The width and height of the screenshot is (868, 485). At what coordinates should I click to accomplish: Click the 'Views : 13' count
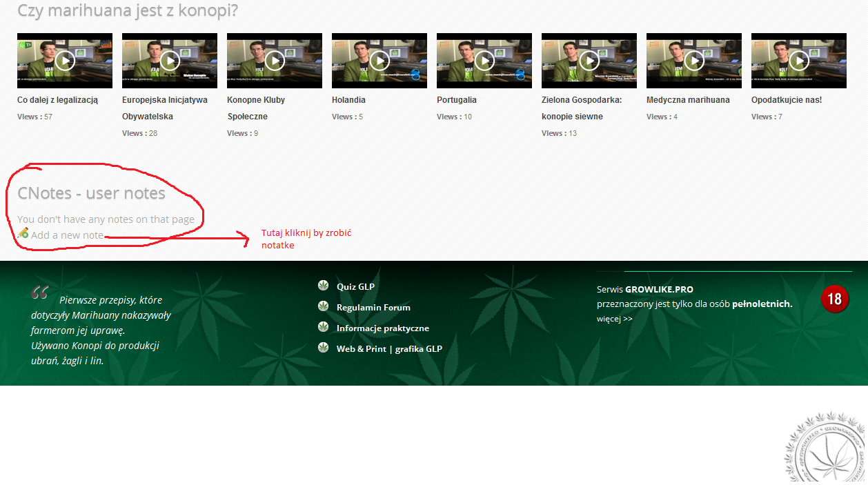(x=559, y=133)
